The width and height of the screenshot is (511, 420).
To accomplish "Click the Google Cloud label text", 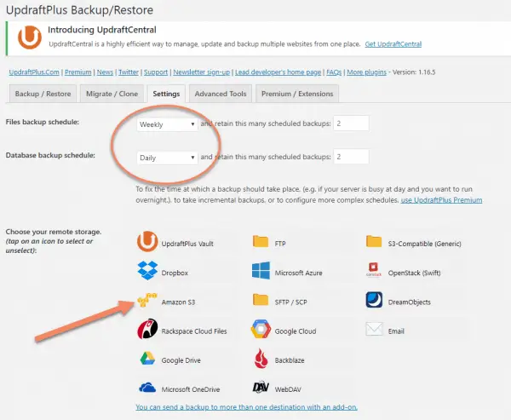I will (x=296, y=331).
